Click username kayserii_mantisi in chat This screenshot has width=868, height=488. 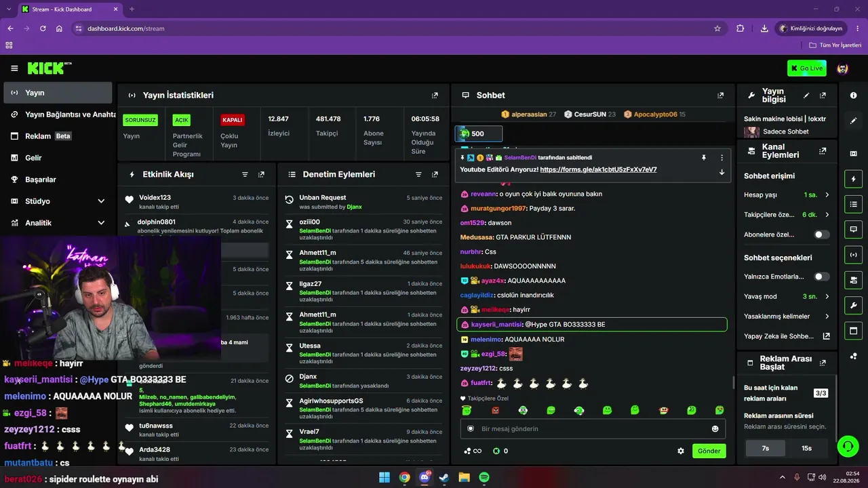point(496,325)
